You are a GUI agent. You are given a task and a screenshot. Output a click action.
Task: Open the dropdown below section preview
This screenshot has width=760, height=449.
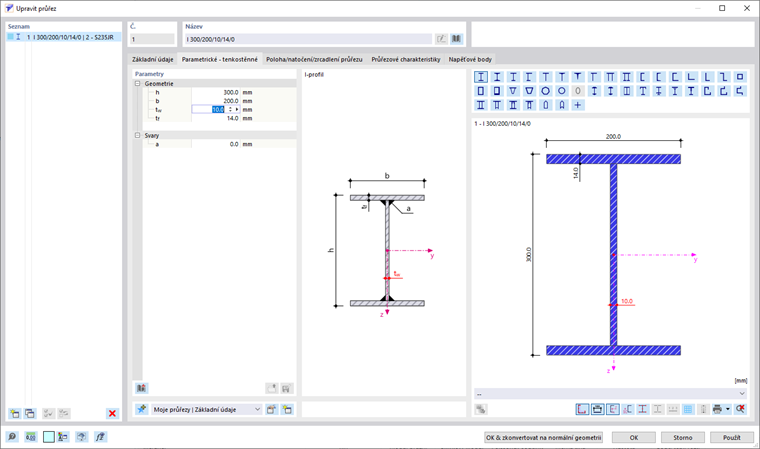pos(610,394)
